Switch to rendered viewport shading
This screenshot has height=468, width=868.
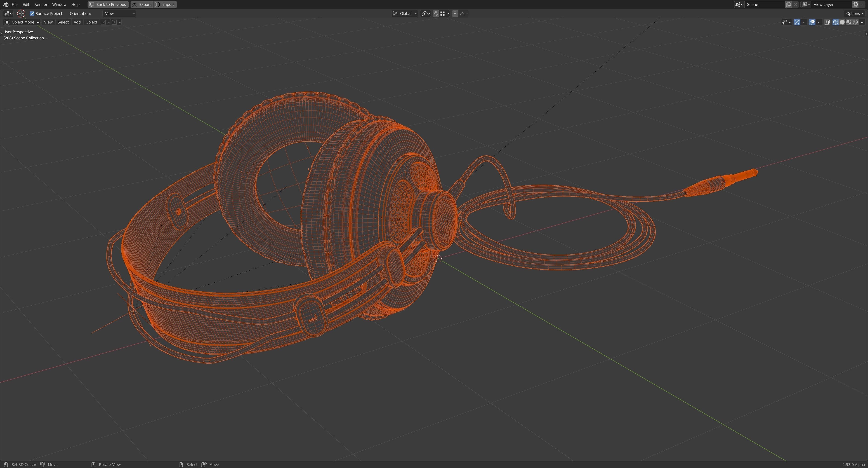[855, 22]
